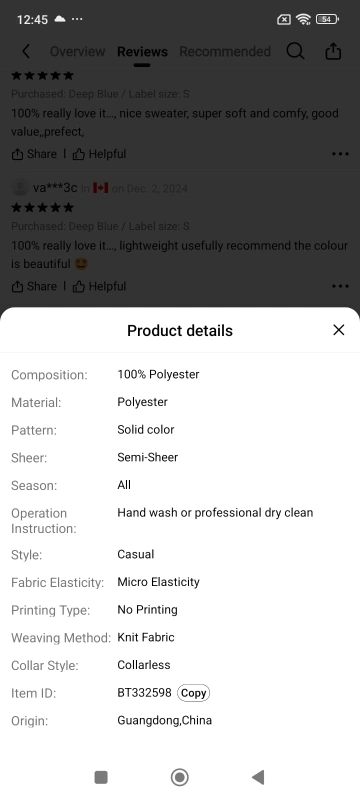Tap Android recent apps square button
The width and height of the screenshot is (360, 800).
coord(101,777)
